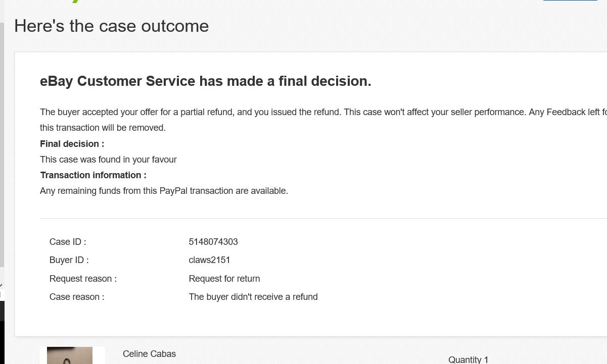The width and height of the screenshot is (607, 364).
Task: Click the PayPal transaction availability sentence
Action: point(164,191)
